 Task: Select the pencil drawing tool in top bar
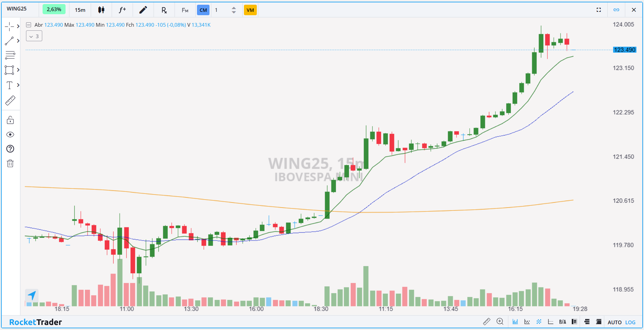tap(143, 10)
